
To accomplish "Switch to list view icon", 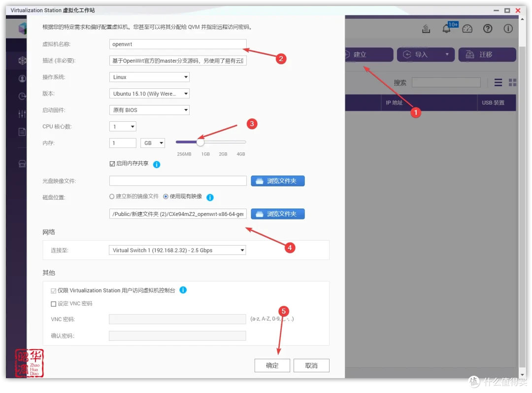I will click(498, 82).
